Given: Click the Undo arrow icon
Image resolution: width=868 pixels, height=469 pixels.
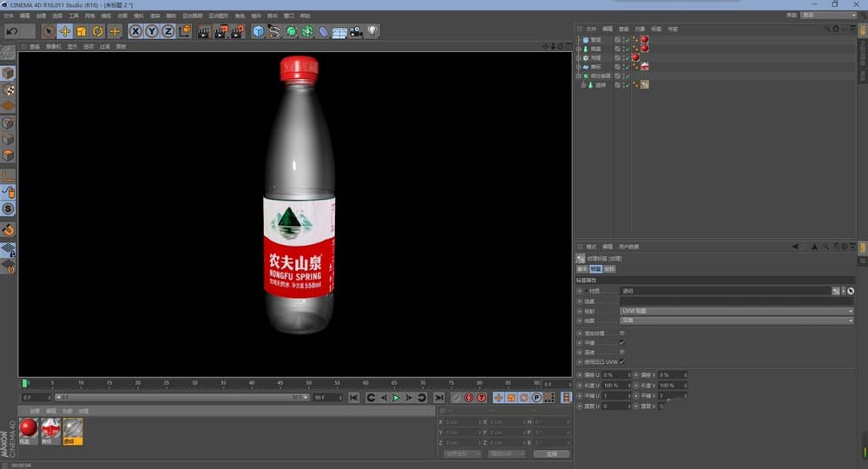Looking at the screenshot, I should pyautogui.click(x=12, y=31).
